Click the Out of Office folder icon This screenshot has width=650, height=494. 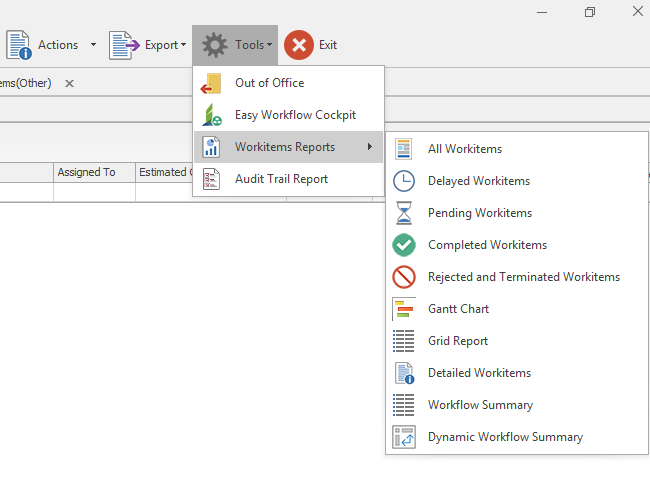(x=212, y=83)
